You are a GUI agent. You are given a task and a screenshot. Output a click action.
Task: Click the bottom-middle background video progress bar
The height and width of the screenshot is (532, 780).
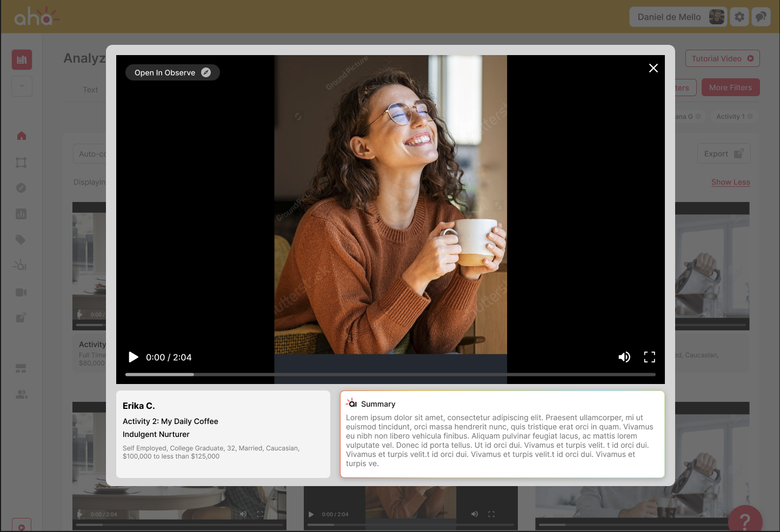411,524
